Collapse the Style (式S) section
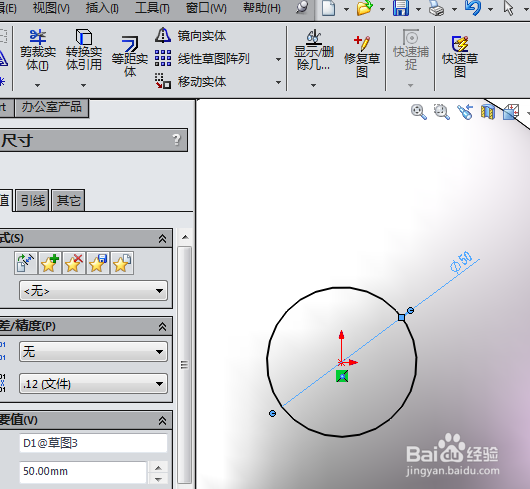 (162, 239)
